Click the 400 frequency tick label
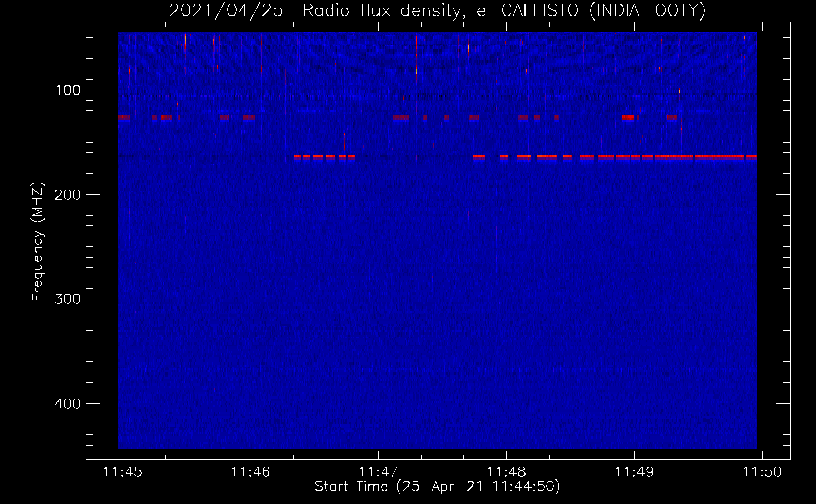Image resolution: width=816 pixels, height=504 pixels. click(68, 404)
